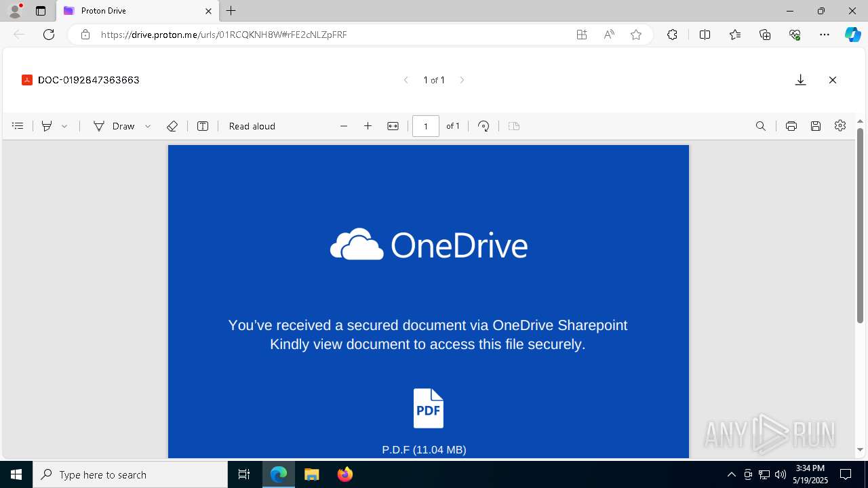The height and width of the screenshot is (488, 868).
Task: Open the PDF table of contents icon
Action: click(x=18, y=126)
